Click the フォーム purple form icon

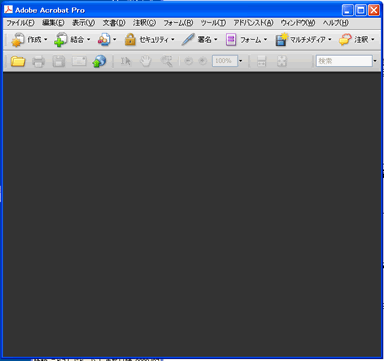231,39
